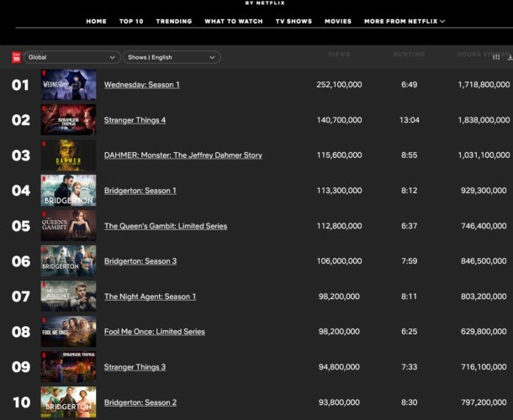Click the runtime value 13:04

tap(410, 120)
